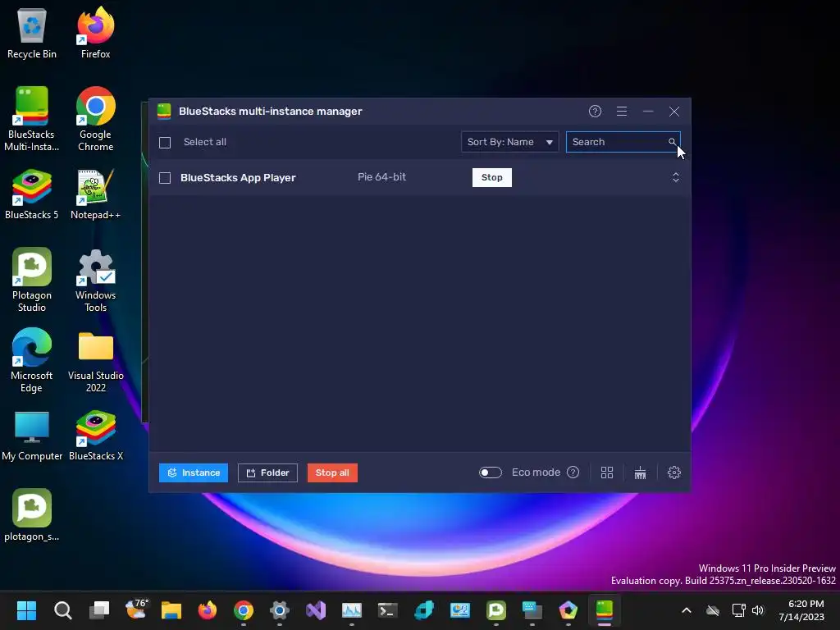Select My Computer desktop icon
The height and width of the screenshot is (630, 840).
(32, 436)
